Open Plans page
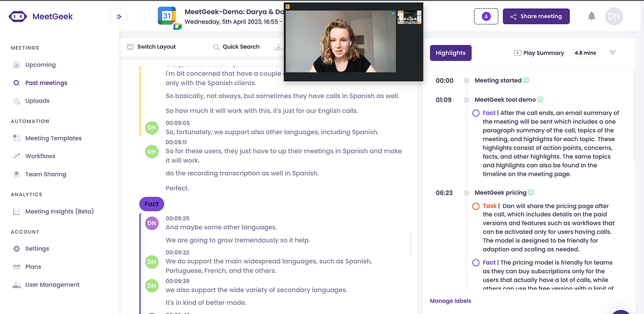 [x=33, y=267]
